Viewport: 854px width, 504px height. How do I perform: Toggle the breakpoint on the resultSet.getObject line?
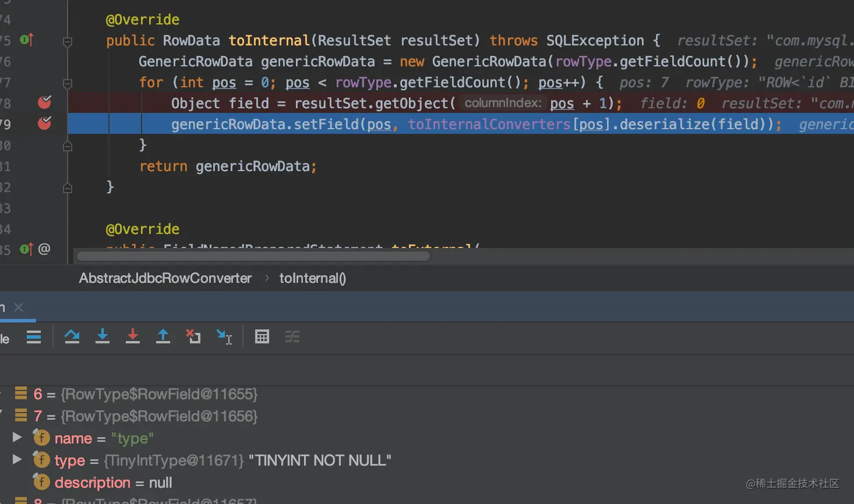[44, 102]
